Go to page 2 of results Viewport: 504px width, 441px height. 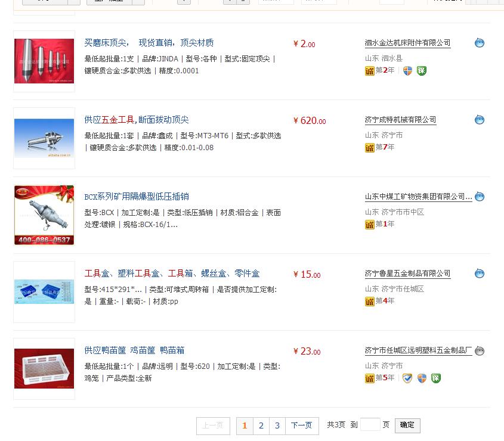[x=261, y=426]
